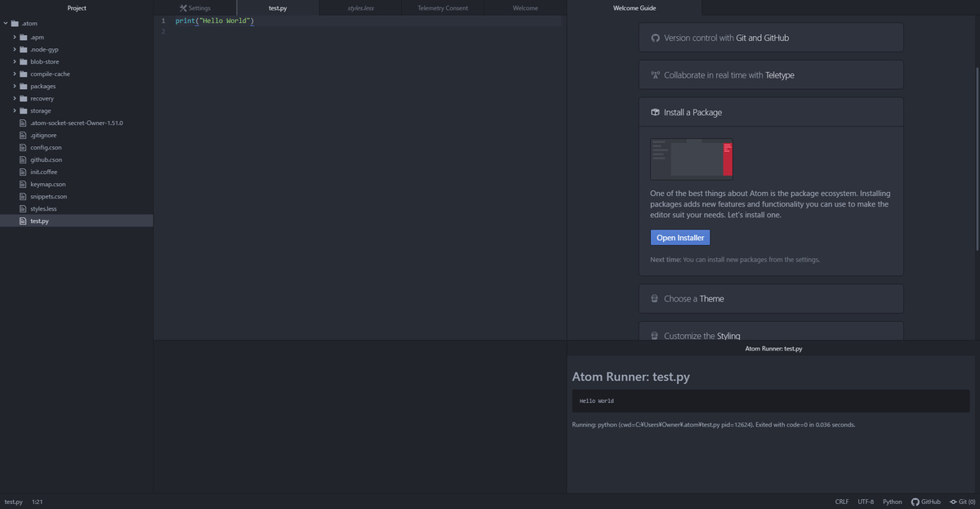Click file icon next to snippets.cson

coord(23,196)
